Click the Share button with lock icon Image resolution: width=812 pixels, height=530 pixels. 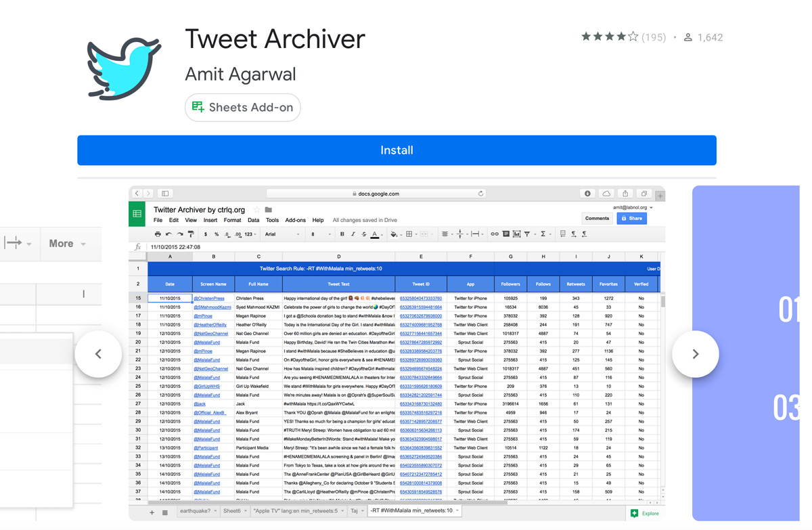[x=631, y=219]
